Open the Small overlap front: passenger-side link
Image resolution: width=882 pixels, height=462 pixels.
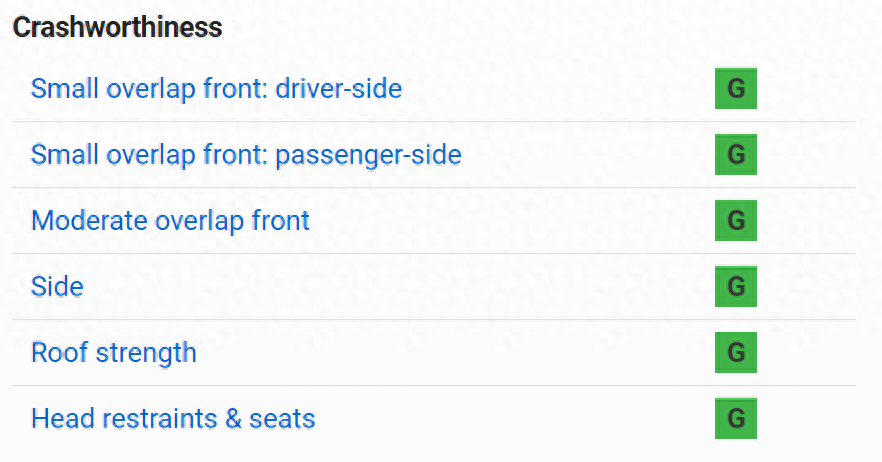coord(246,155)
